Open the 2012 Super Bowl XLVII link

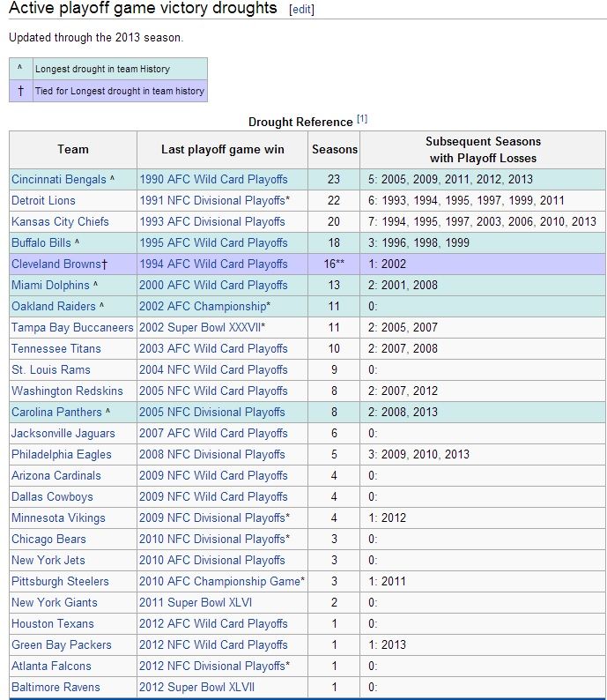click(x=196, y=687)
